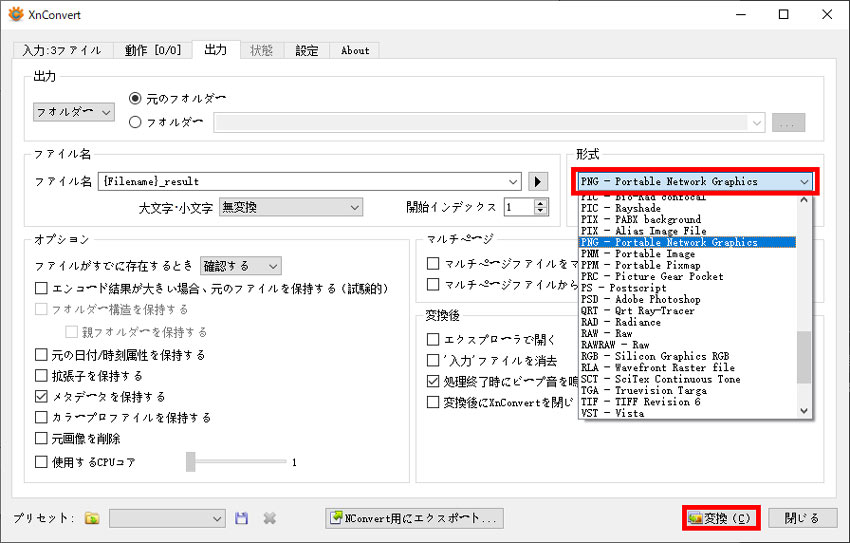Uncheck メタデータを保持する checkbox
This screenshot has width=850, height=543.
click(41, 397)
